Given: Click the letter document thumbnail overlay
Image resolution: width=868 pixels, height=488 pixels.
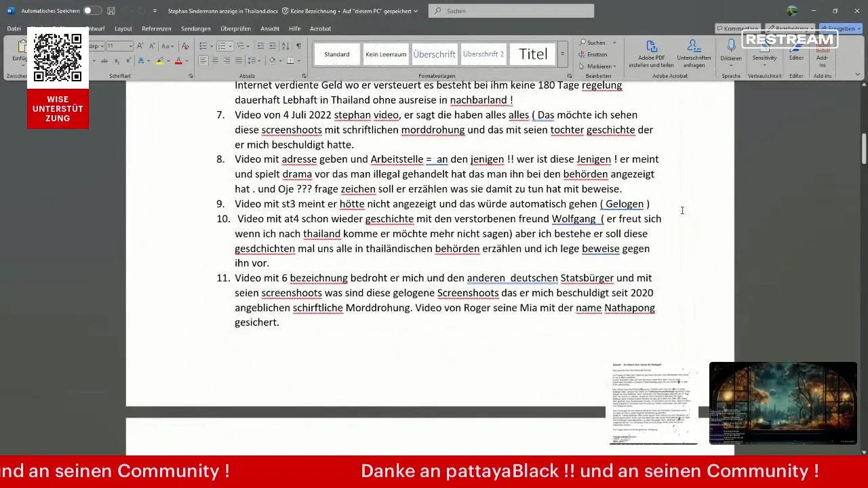Looking at the screenshot, I should [652, 403].
